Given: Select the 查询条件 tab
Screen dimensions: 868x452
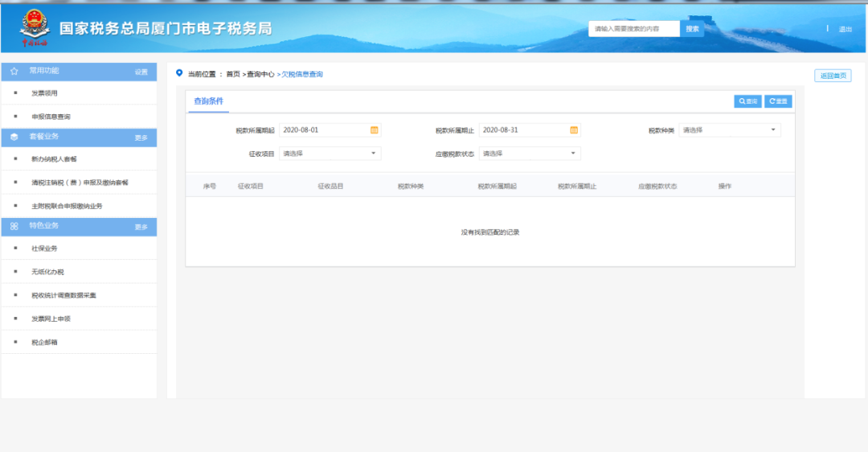Looking at the screenshot, I should click(x=209, y=101).
